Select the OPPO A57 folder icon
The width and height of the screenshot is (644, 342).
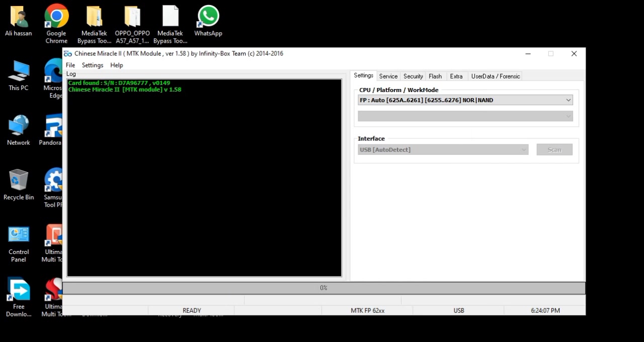pyautogui.click(x=132, y=24)
